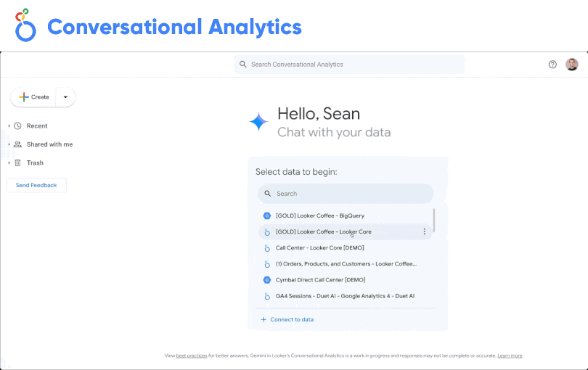Expand the Recent tree section

click(9, 126)
